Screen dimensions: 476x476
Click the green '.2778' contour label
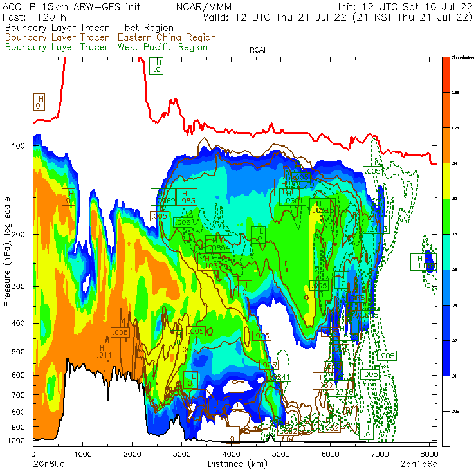(x=342, y=389)
